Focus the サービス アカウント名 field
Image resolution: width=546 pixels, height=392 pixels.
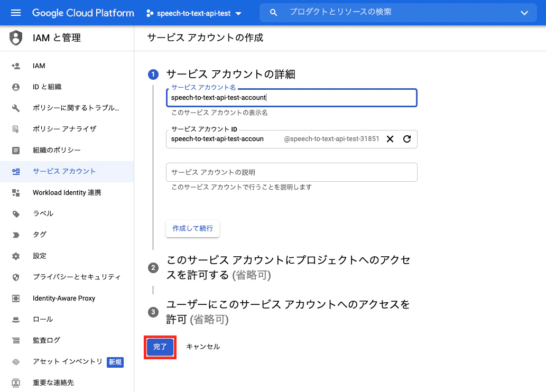291,98
